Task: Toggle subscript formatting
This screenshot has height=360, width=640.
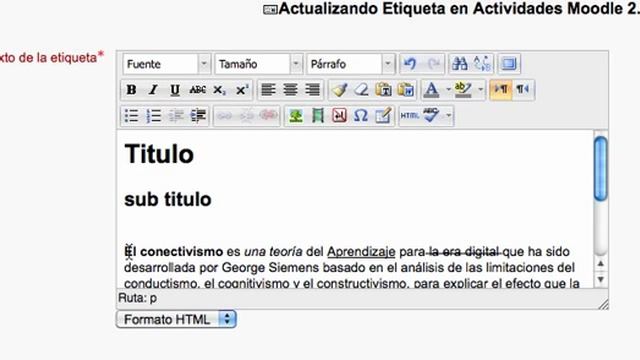Action: [x=219, y=90]
